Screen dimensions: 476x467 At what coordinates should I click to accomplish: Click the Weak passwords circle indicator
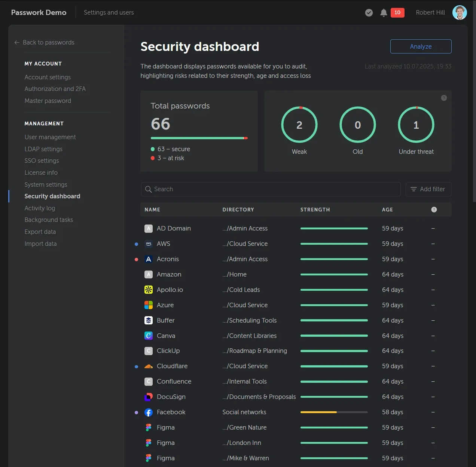pyautogui.click(x=299, y=125)
